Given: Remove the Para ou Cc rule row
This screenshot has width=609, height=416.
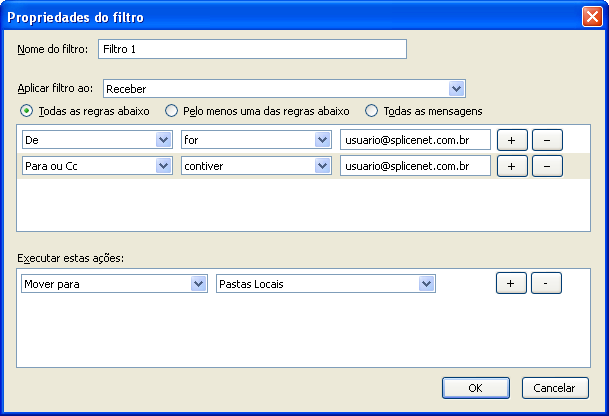Looking at the screenshot, I should (x=547, y=166).
